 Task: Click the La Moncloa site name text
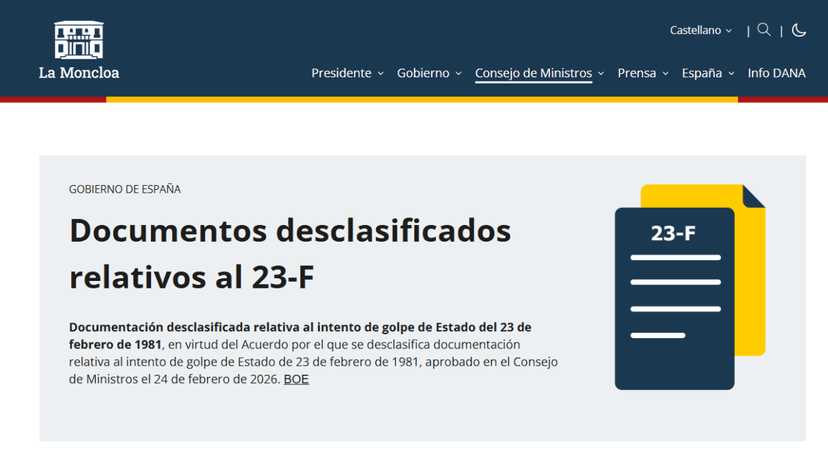click(79, 73)
